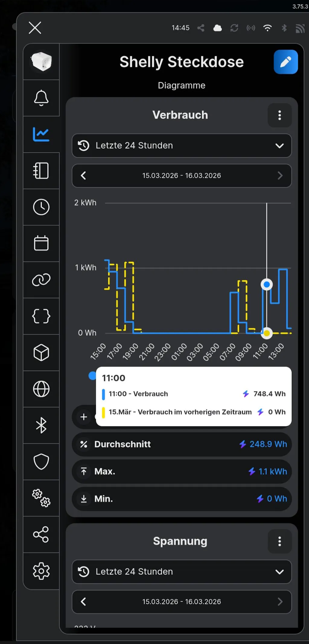The image size is (309, 644).
Task: Click the blue pencil edit button
Action: click(285, 62)
